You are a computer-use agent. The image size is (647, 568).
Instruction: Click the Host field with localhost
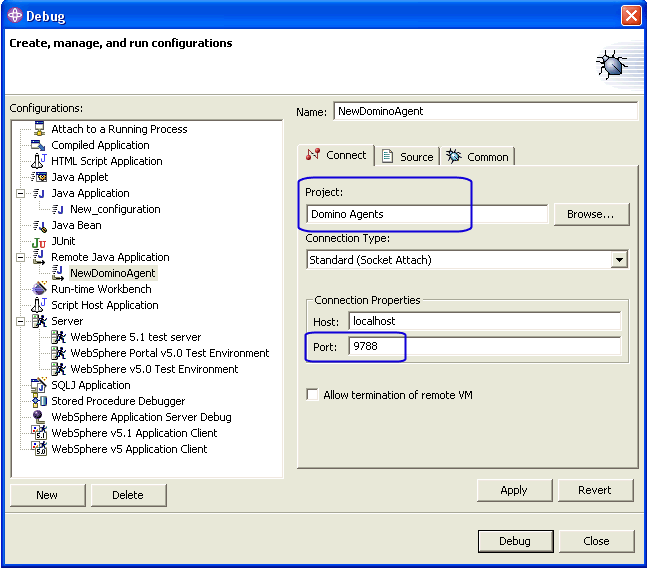[484, 321]
